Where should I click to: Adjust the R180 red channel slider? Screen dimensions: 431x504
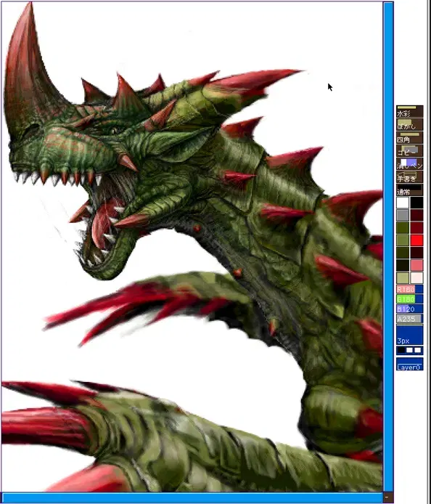(409, 289)
